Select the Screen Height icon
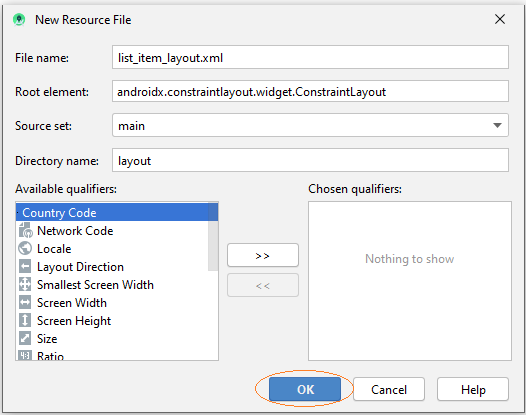The image size is (526, 415). [25, 320]
